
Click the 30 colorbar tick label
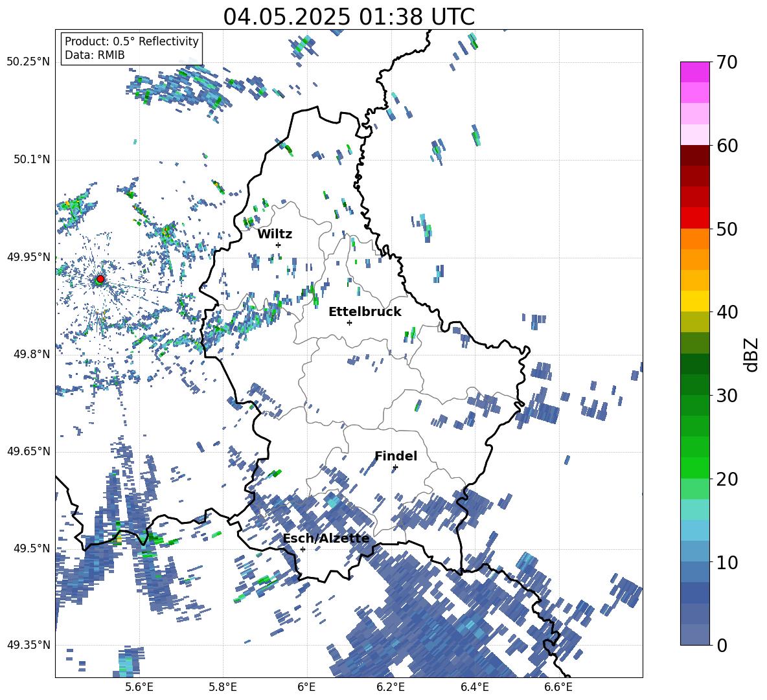click(726, 396)
